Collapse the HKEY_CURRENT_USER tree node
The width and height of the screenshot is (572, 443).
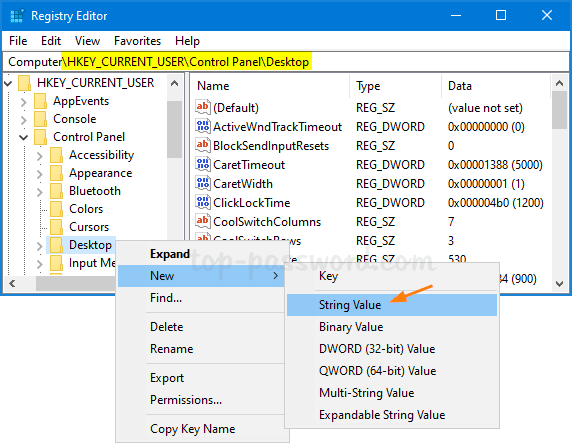click(x=8, y=84)
